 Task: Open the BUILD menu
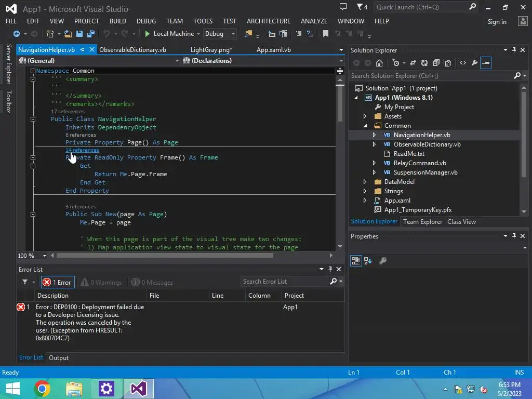click(118, 21)
